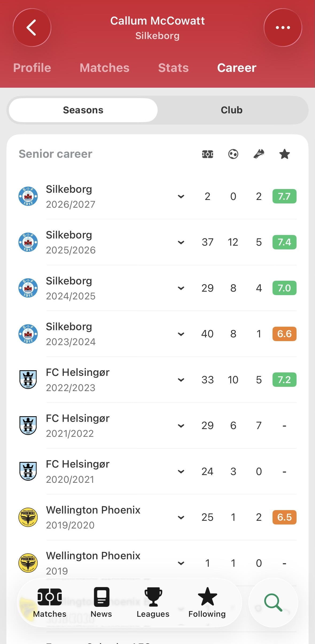Go to the Profile tab
Screen dimensions: 315x644
click(x=32, y=68)
